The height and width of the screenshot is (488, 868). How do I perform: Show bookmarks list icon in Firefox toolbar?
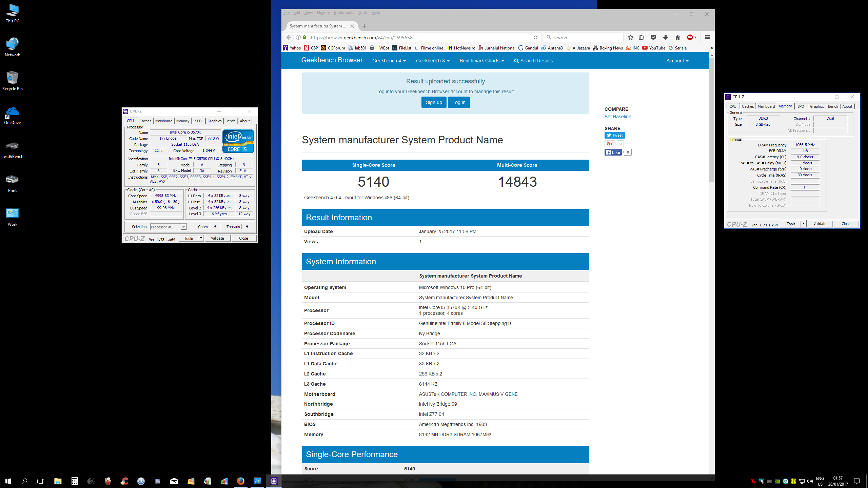coord(641,37)
